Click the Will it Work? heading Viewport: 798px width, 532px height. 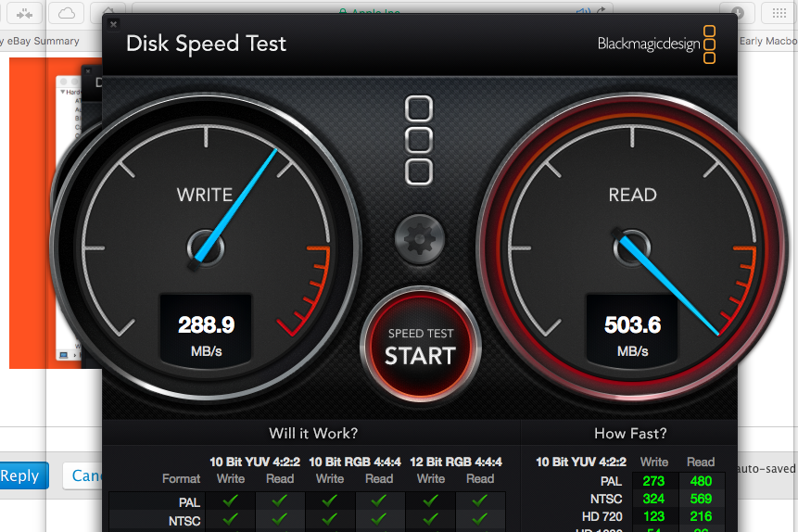313,433
